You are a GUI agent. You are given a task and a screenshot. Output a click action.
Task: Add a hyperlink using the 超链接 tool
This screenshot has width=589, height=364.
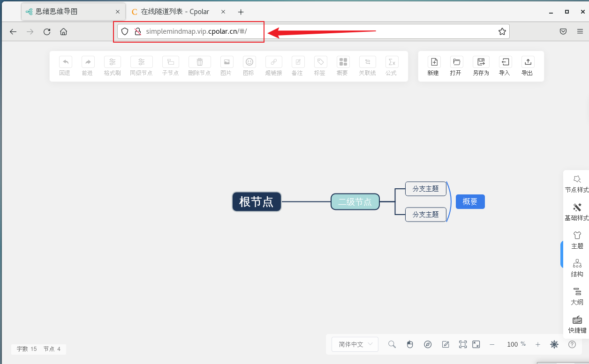273,65
